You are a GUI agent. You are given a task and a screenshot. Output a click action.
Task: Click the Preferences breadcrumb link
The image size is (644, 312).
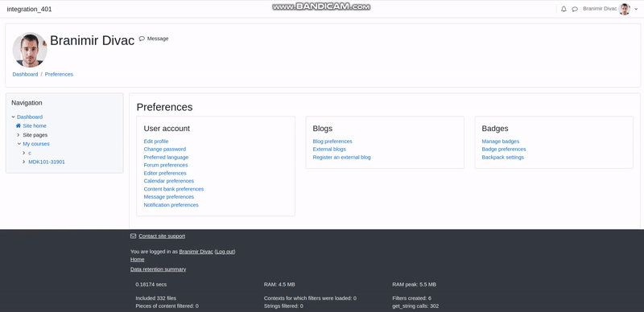point(59,74)
